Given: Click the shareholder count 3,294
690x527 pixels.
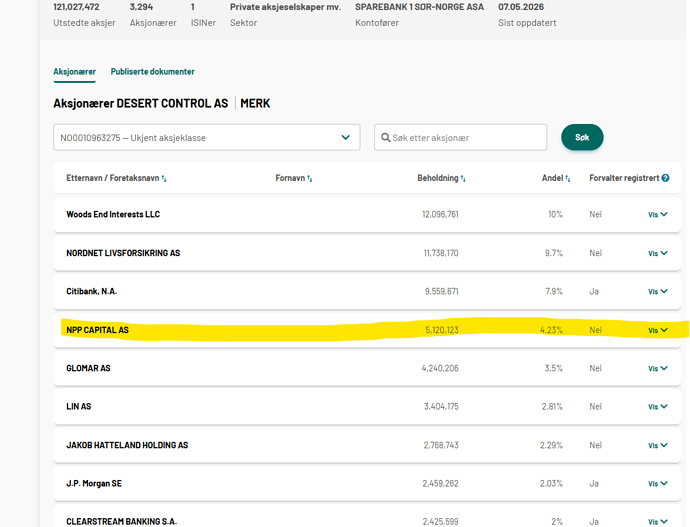Looking at the screenshot, I should pos(141,7).
